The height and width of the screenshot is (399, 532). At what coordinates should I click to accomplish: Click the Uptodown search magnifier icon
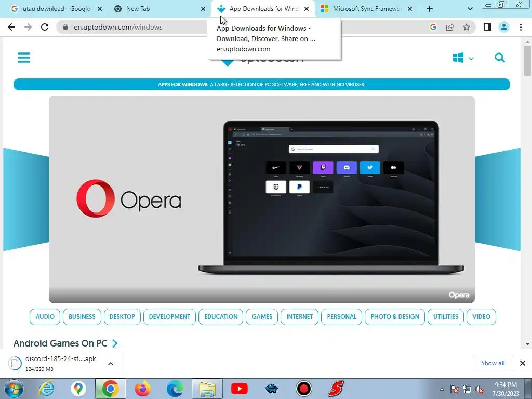click(x=499, y=58)
